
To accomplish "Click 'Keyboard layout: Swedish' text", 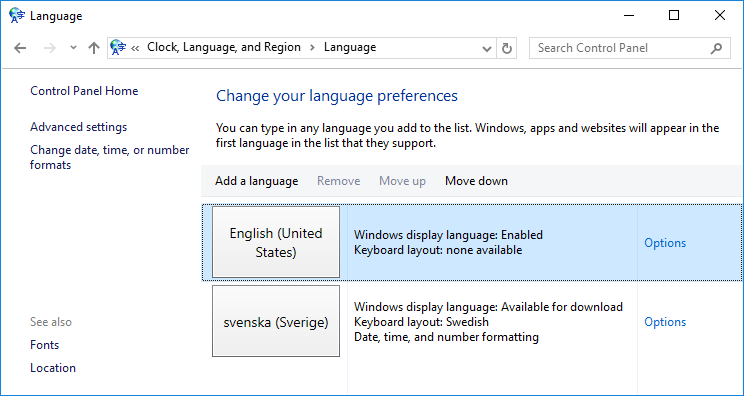I will click(421, 322).
